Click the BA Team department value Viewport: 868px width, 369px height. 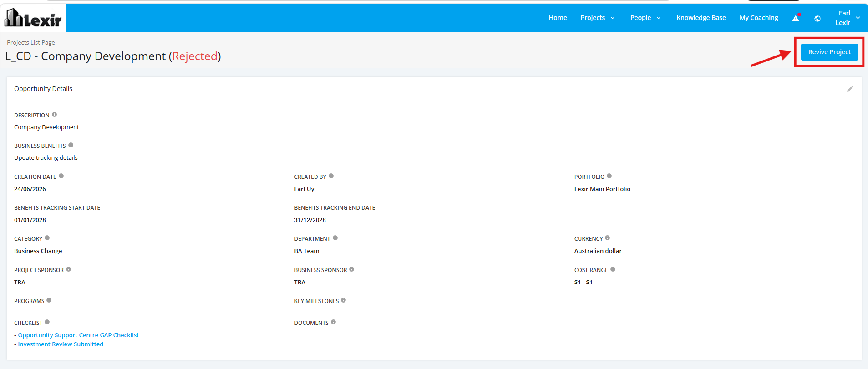pos(307,251)
